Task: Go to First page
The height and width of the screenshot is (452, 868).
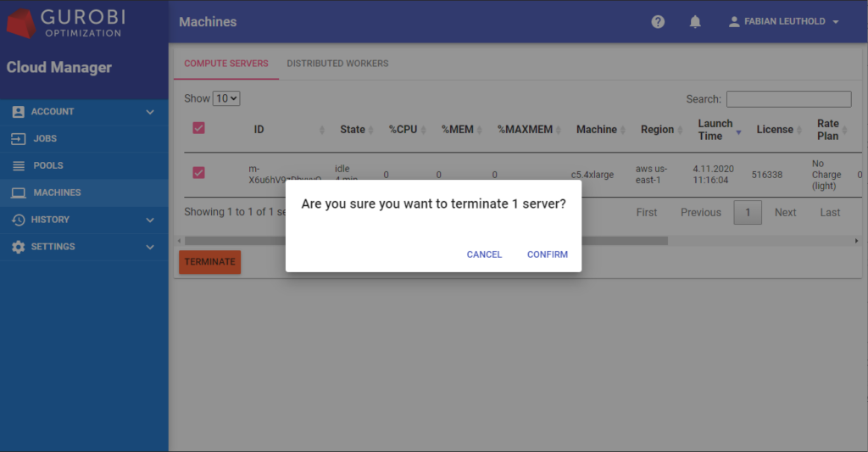Action: tap(647, 213)
